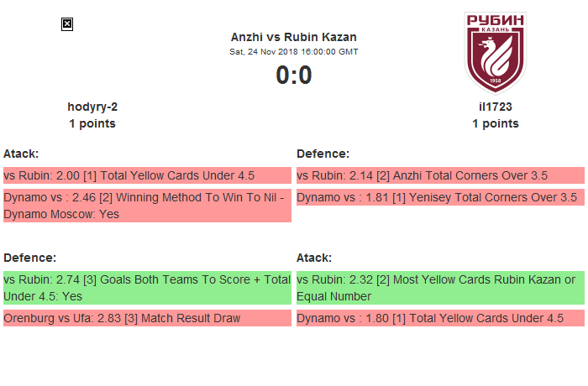Click the Anzhi vs Rubin Kazan match title

(294, 37)
